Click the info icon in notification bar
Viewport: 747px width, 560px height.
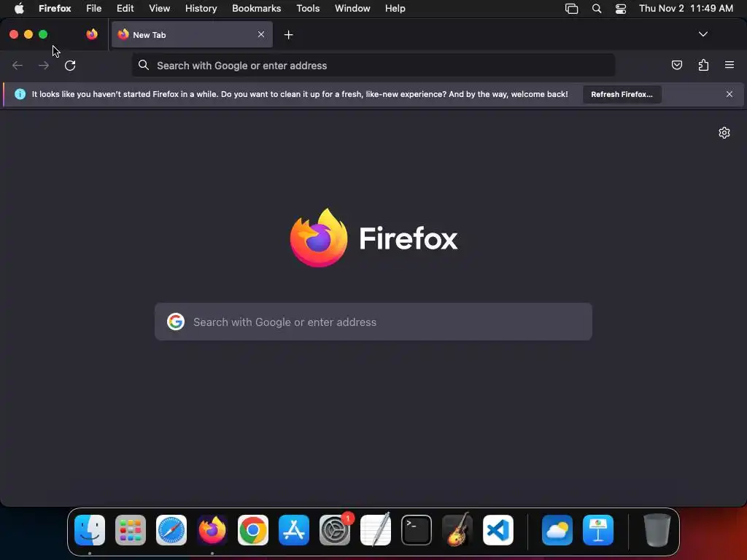tap(20, 94)
